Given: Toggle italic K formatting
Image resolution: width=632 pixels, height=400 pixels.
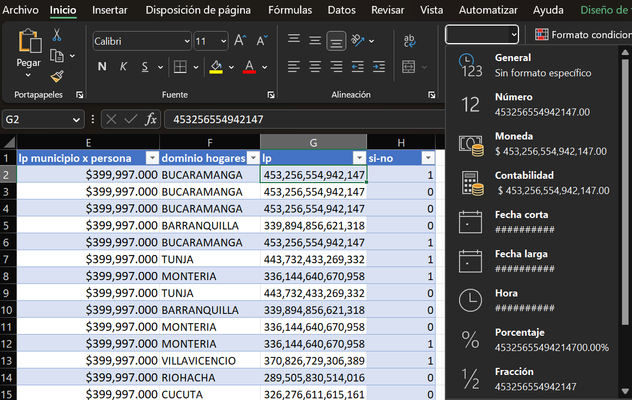Looking at the screenshot, I should (123, 67).
